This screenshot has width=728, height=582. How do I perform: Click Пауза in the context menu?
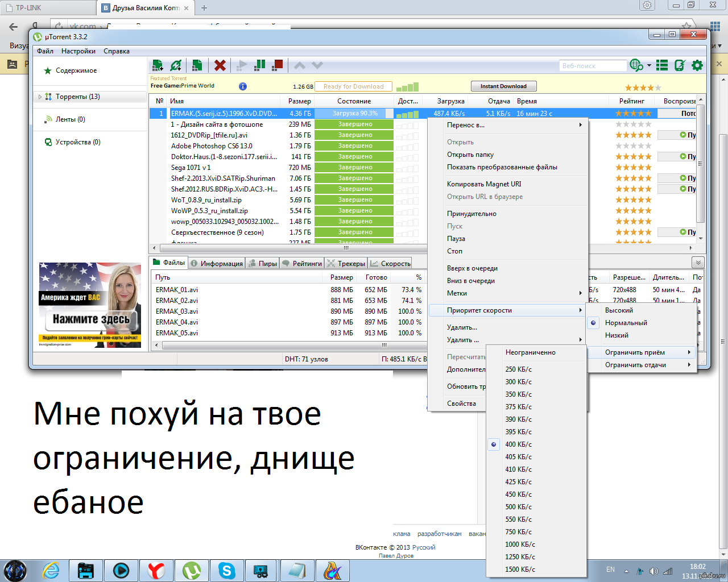[508, 239]
